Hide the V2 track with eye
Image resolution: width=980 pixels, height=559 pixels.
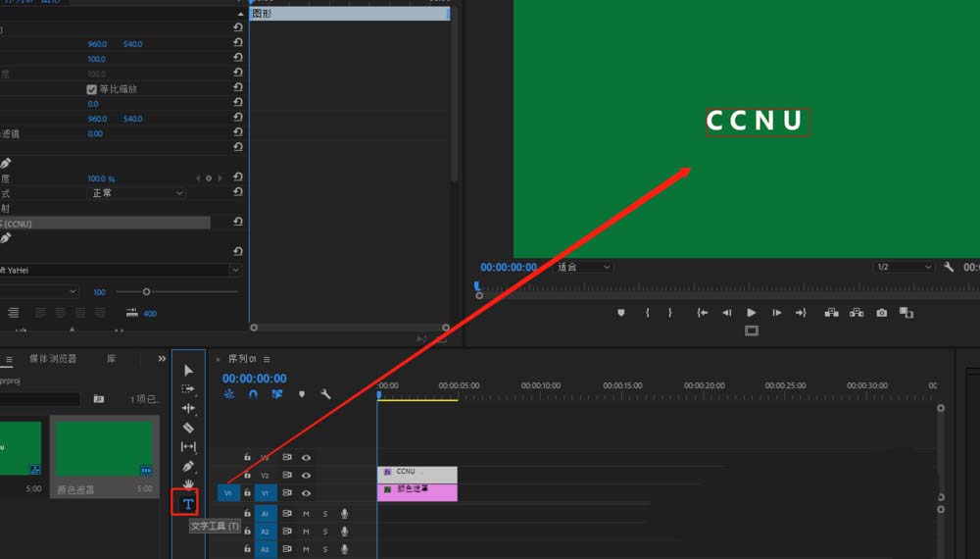click(306, 476)
